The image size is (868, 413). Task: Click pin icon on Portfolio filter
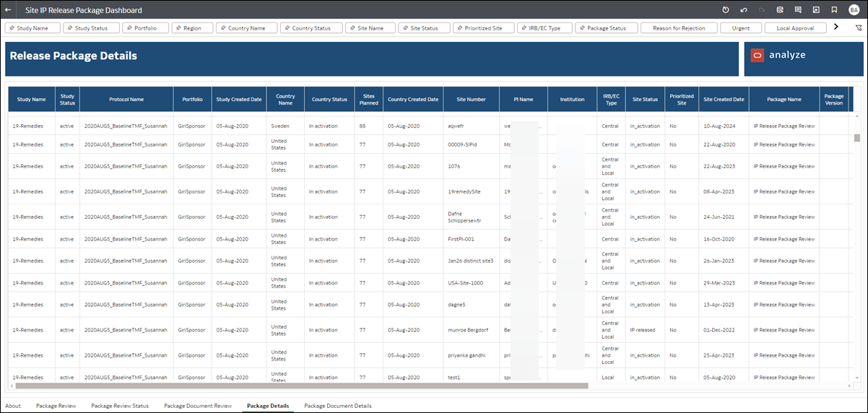[x=129, y=28]
